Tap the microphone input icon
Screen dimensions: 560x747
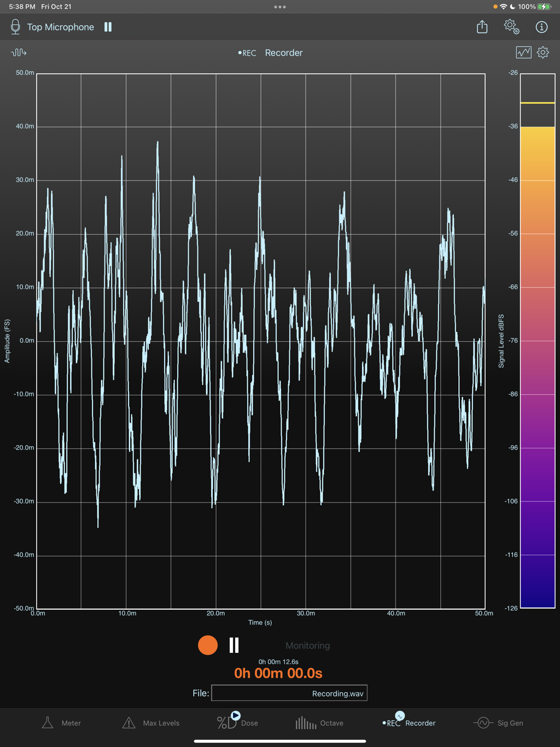point(15,27)
